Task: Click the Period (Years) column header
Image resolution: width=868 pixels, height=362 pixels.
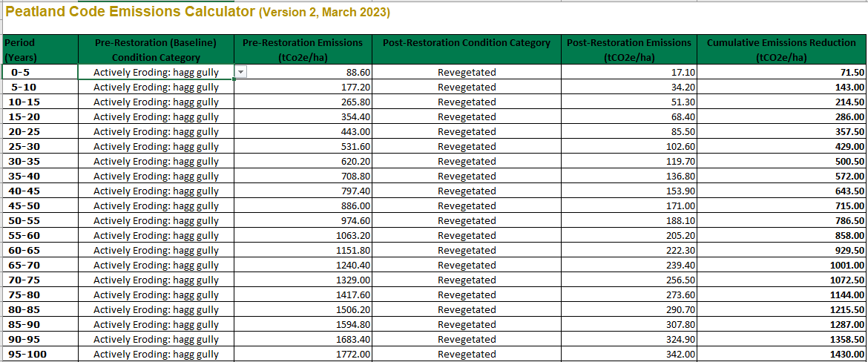Action: pos(40,50)
